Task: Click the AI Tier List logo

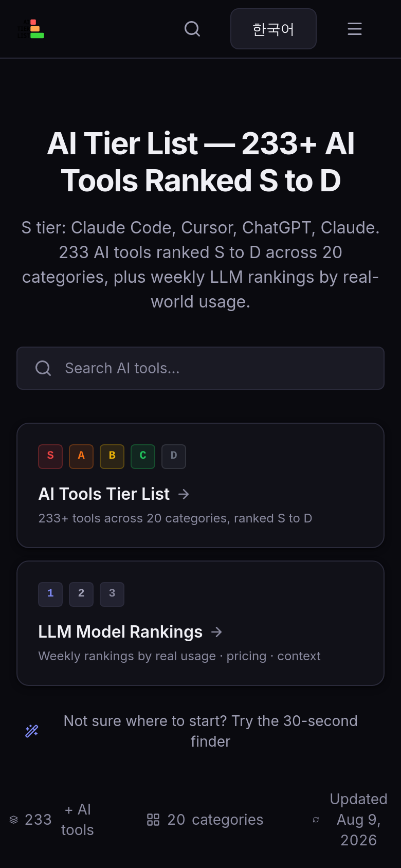Action: point(31,29)
